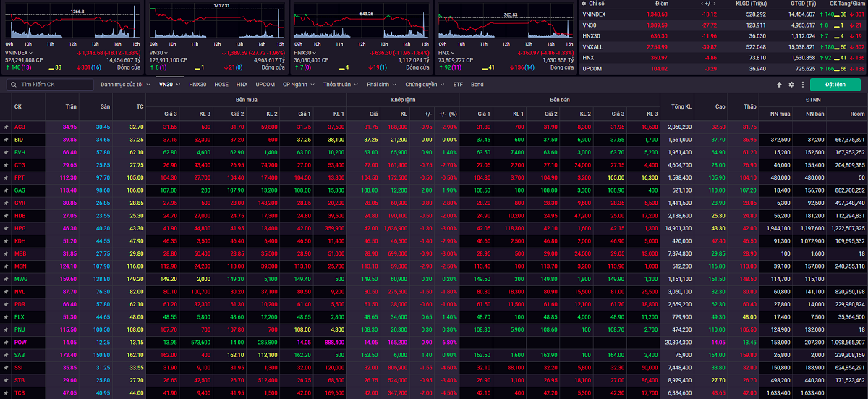The height and width of the screenshot is (399, 868).
Task: Select the UPCOM tab
Action: (x=265, y=85)
